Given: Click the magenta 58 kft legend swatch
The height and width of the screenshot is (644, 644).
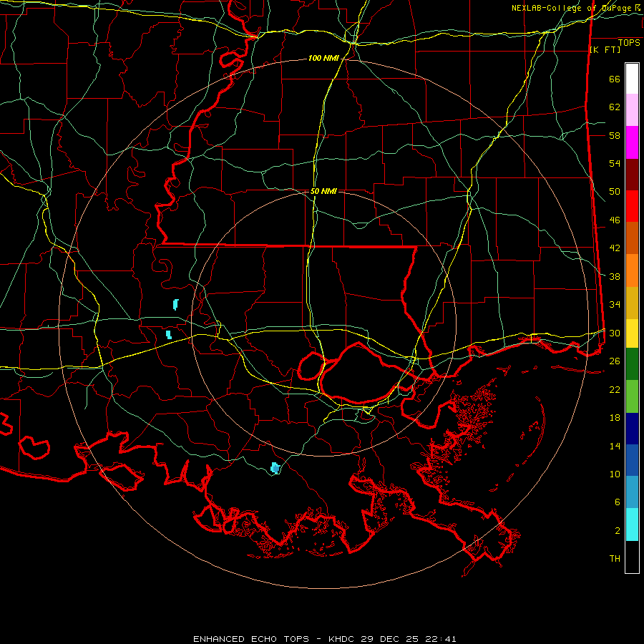Looking at the screenshot, I should (x=632, y=142).
